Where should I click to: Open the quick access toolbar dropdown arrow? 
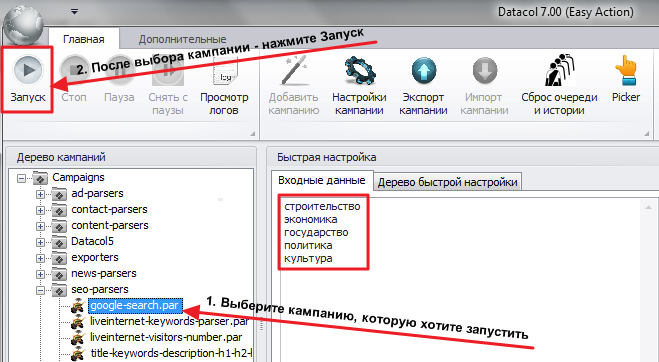(x=74, y=12)
